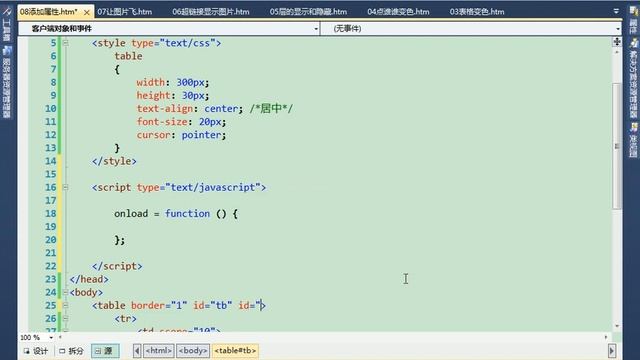Click 'table' selector on line 6
Image resolution: width=640 pixels, height=360 pixels.
click(128, 56)
